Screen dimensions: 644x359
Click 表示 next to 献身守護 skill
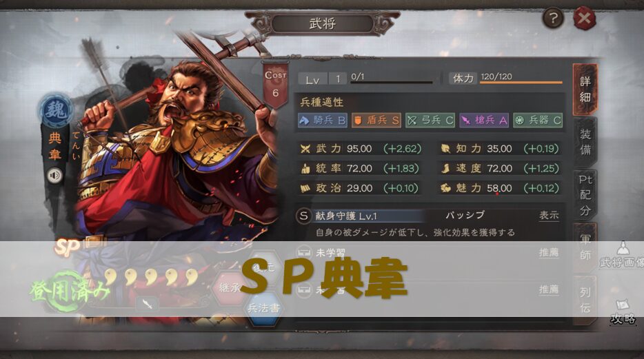click(549, 216)
